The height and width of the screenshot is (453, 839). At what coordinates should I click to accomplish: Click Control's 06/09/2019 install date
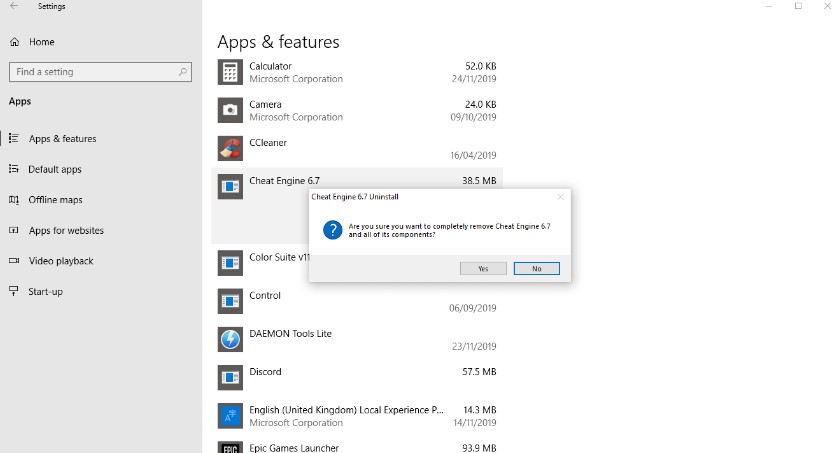472,308
